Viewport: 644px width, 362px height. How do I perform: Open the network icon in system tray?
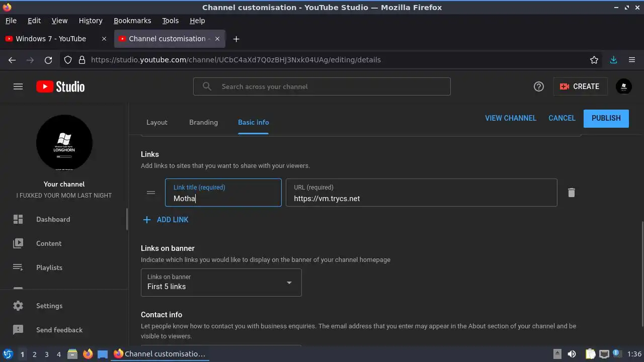[604, 354]
